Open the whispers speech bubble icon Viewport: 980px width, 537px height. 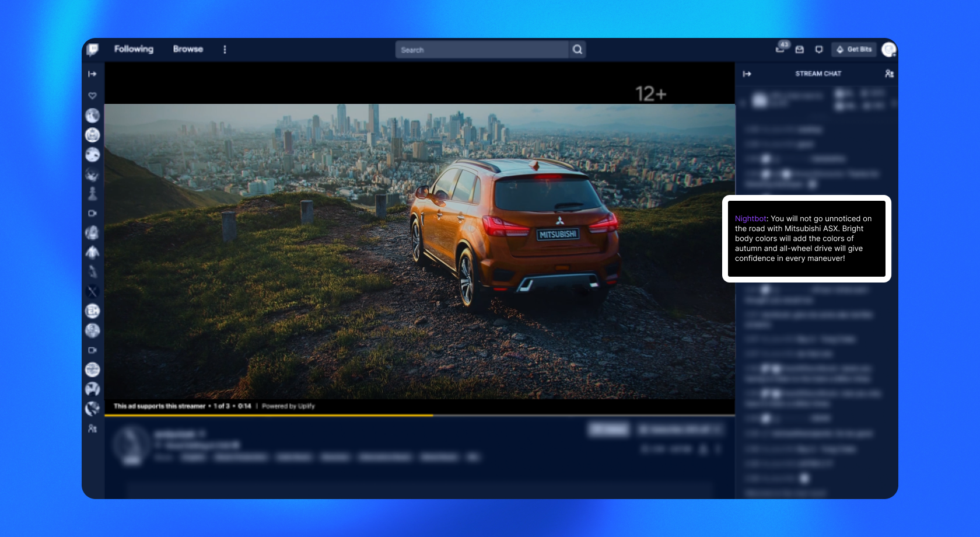(819, 50)
